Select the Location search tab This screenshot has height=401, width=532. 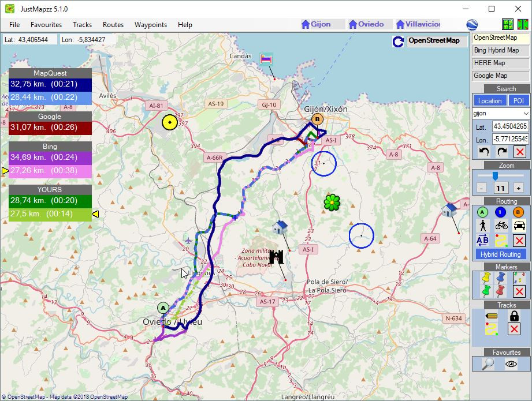pyautogui.click(x=490, y=100)
